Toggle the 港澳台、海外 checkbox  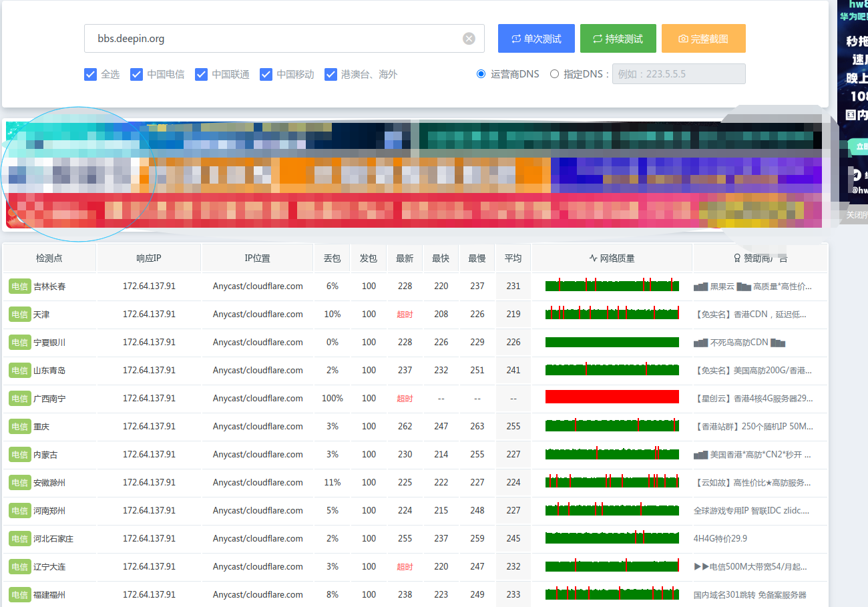tap(331, 74)
